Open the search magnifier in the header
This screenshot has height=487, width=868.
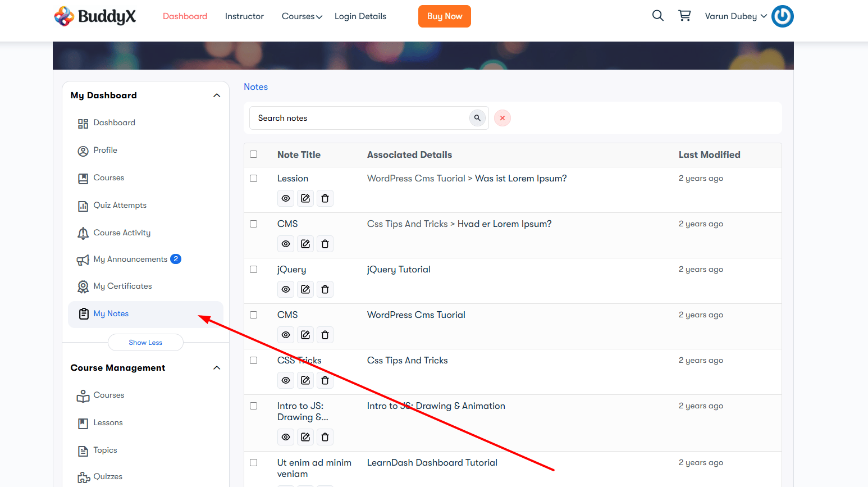point(657,16)
